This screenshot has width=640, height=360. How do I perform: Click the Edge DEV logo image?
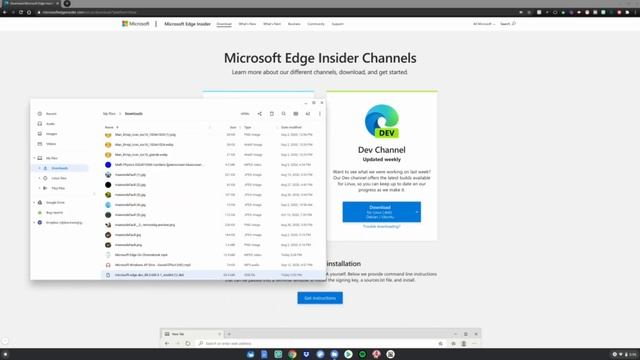pos(382,122)
